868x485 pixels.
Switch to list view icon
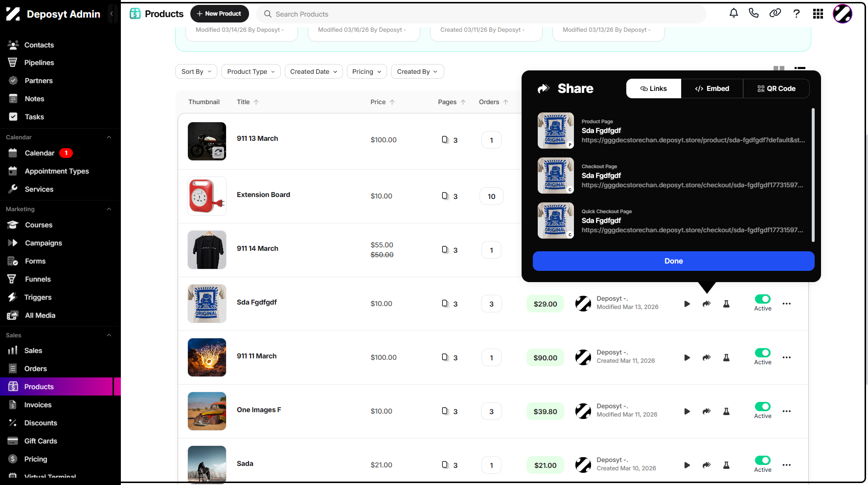800,68
